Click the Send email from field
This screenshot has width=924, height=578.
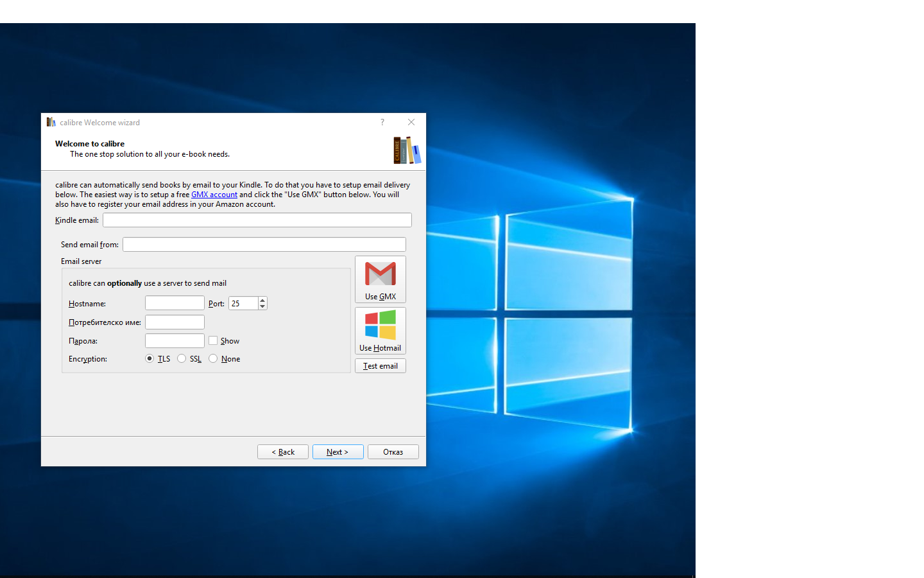(x=264, y=245)
